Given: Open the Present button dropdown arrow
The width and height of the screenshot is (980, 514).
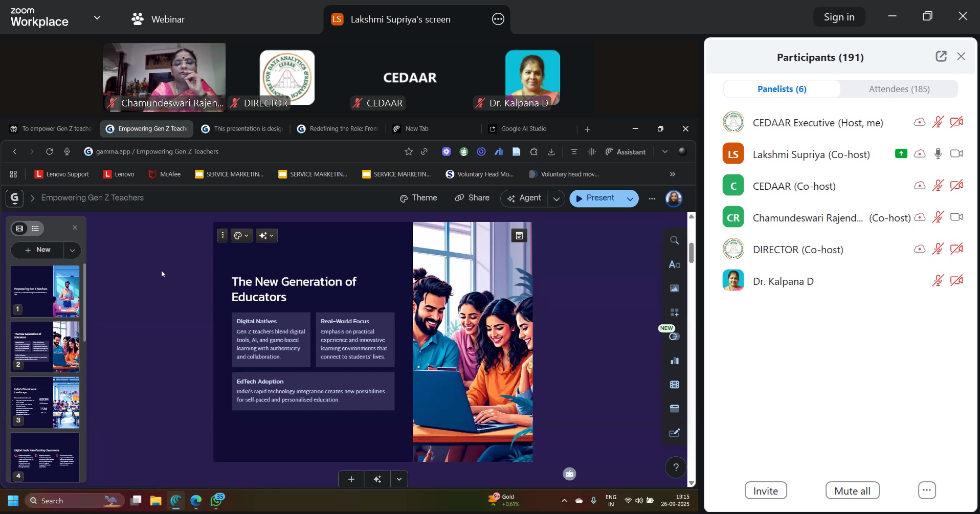Looking at the screenshot, I should pyautogui.click(x=630, y=199).
